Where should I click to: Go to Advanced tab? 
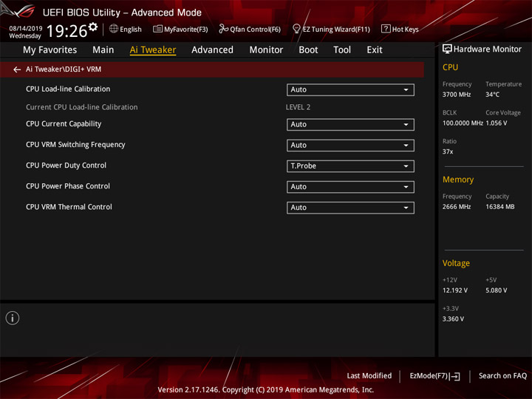(x=212, y=50)
